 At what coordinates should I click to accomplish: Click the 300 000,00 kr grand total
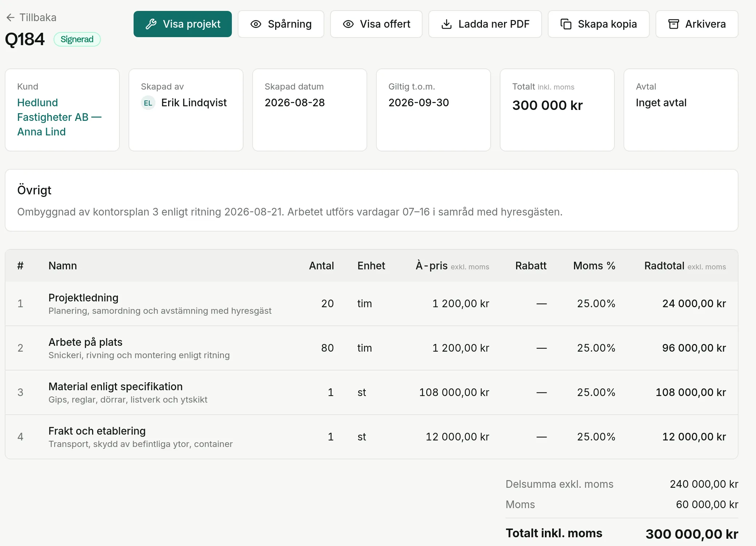[x=692, y=534]
